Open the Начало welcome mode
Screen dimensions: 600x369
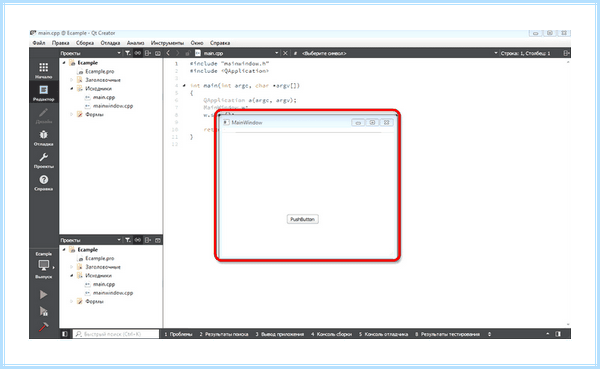click(x=44, y=70)
